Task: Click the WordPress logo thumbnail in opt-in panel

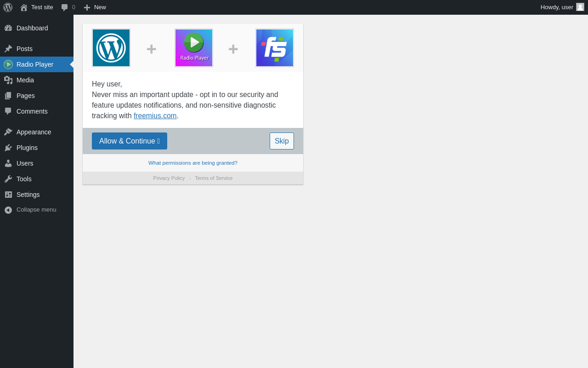Action: click(x=111, y=48)
